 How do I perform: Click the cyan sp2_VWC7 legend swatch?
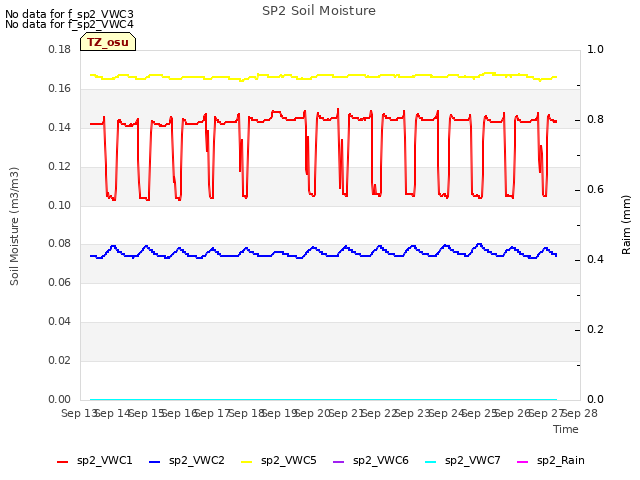pos(431,462)
